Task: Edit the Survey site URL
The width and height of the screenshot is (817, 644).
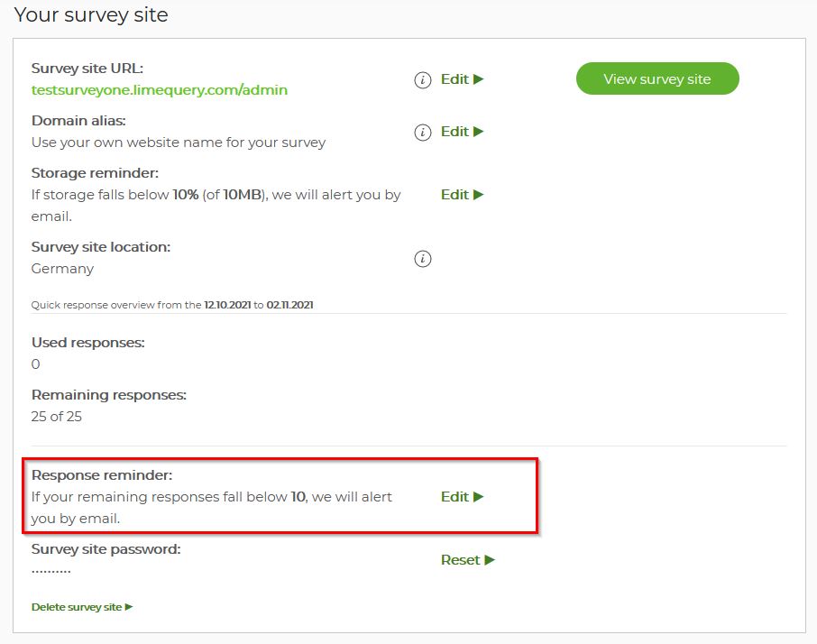Action: pyautogui.click(x=463, y=79)
